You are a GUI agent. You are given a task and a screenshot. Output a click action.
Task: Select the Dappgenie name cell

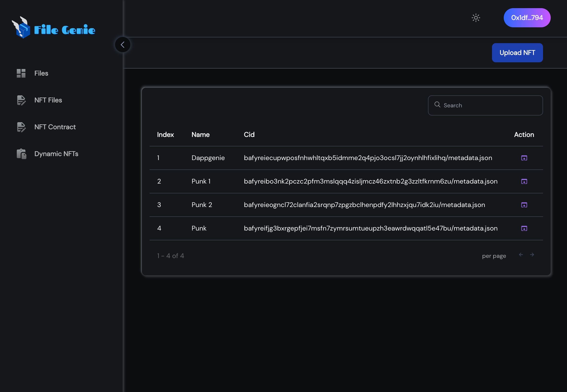(208, 158)
